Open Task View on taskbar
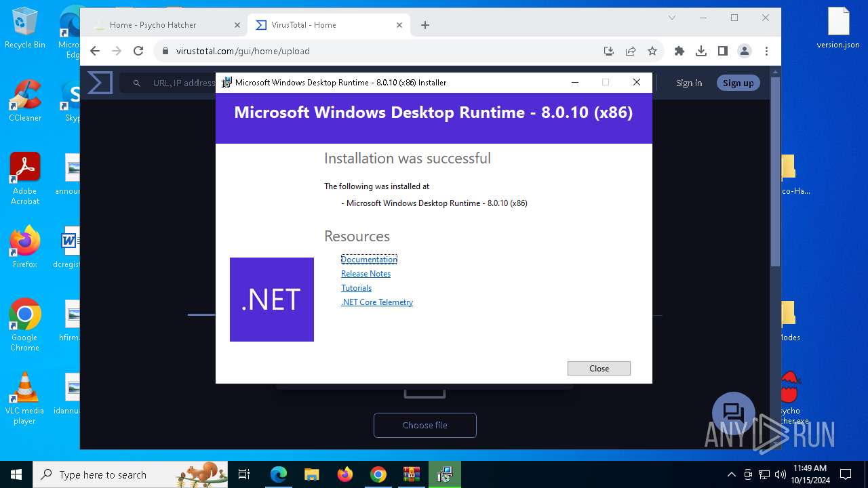This screenshot has width=868, height=488. click(x=244, y=474)
